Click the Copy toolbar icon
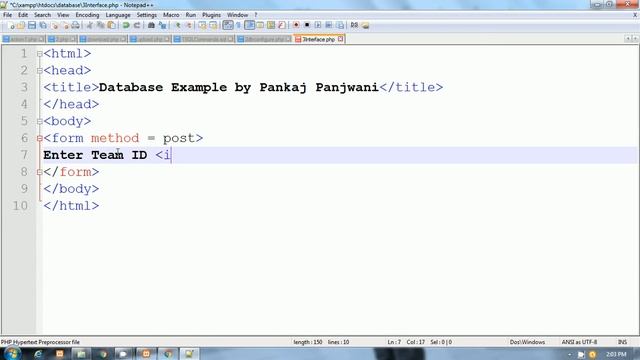Viewport: 640px width, 360px height. click(100, 25)
